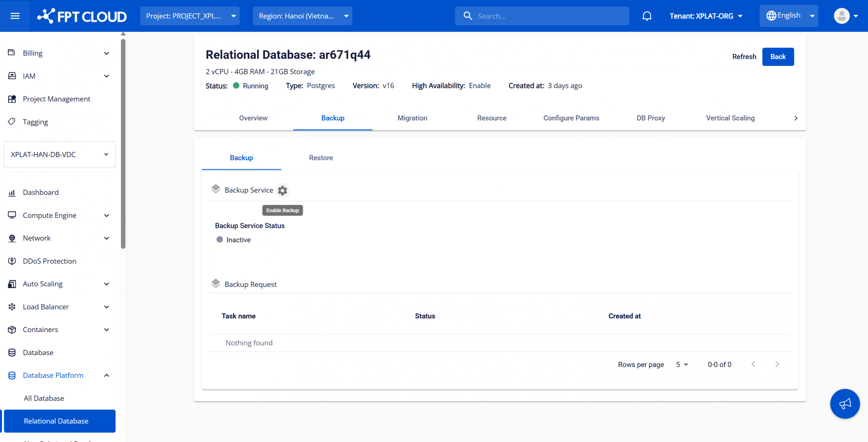This screenshot has width=868, height=442.
Task: Open DDoS Protection from sidebar
Action: tap(50, 261)
